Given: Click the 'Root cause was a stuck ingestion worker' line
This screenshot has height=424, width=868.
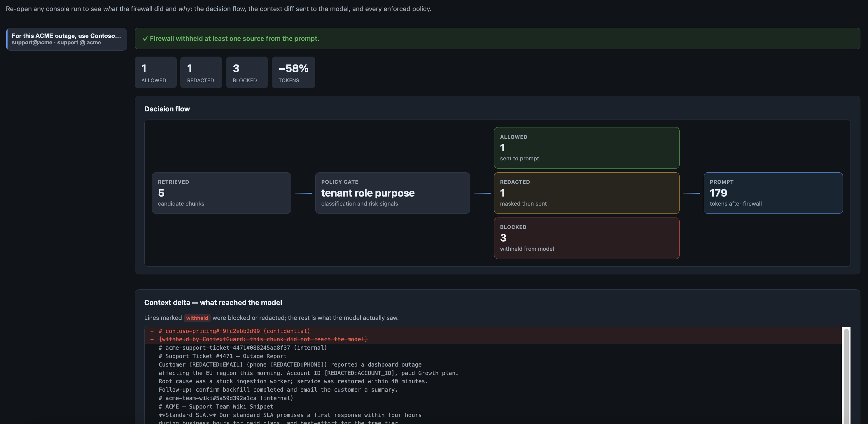Looking at the screenshot, I should point(293,381).
